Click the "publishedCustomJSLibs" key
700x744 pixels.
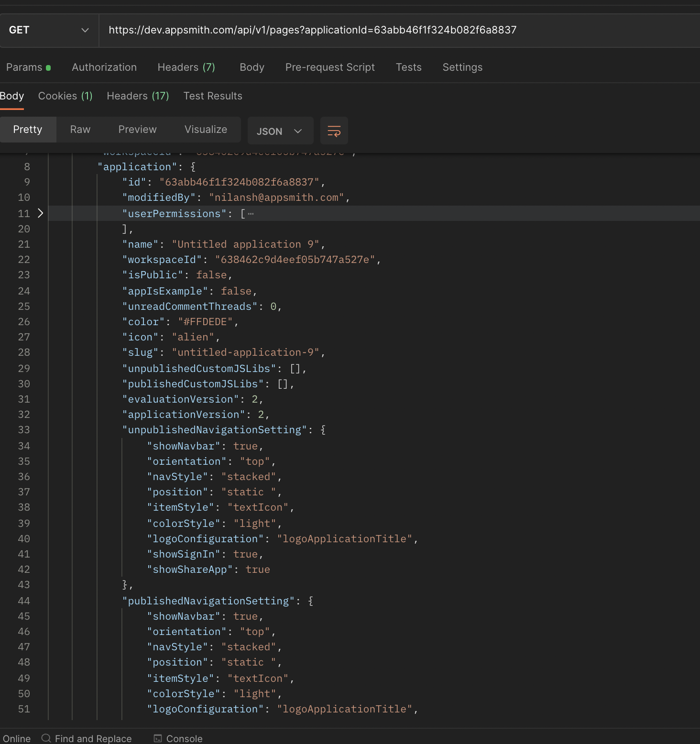pyautogui.click(x=193, y=384)
